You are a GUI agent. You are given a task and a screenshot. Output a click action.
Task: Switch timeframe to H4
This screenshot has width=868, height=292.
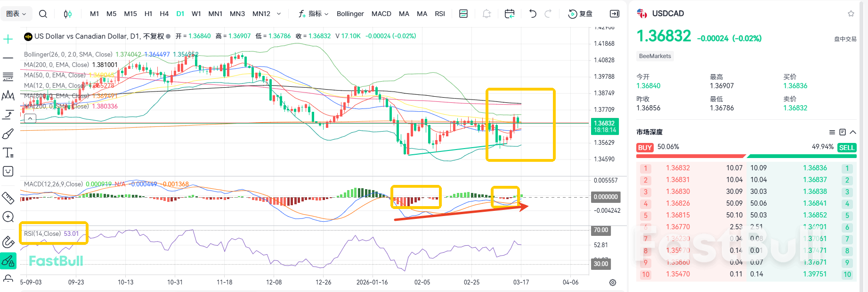click(164, 14)
